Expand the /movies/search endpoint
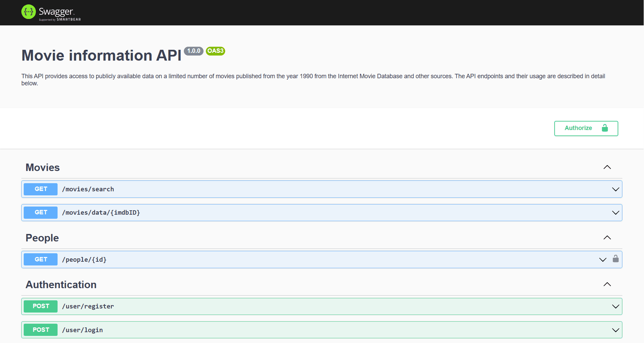Screen dimensions: 644x343 tap(615, 189)
